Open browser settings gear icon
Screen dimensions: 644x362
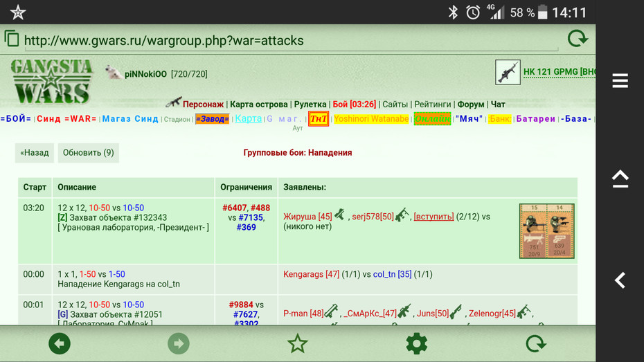(416, 343)
